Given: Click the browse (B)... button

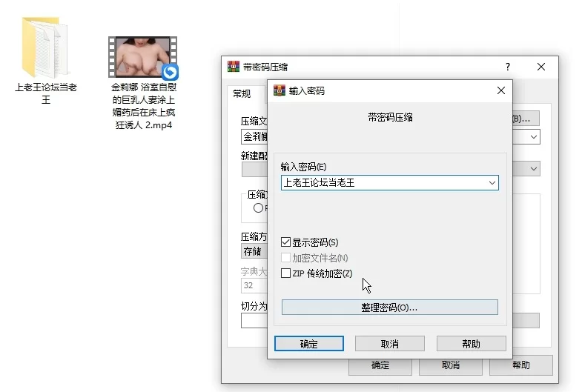Looking at the screenshot, I should [x=526, y=119].
